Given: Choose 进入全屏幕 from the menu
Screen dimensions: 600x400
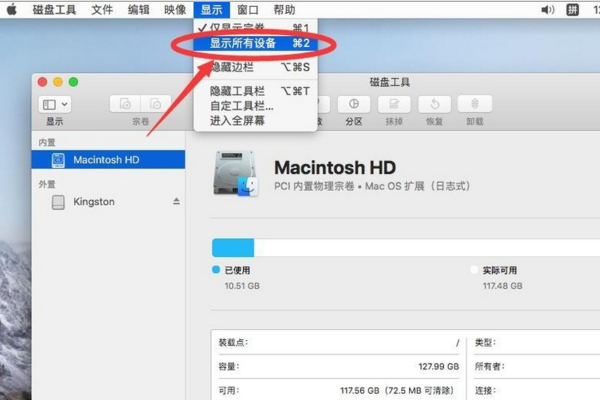Looking at the screenshot, I should 256,121.
